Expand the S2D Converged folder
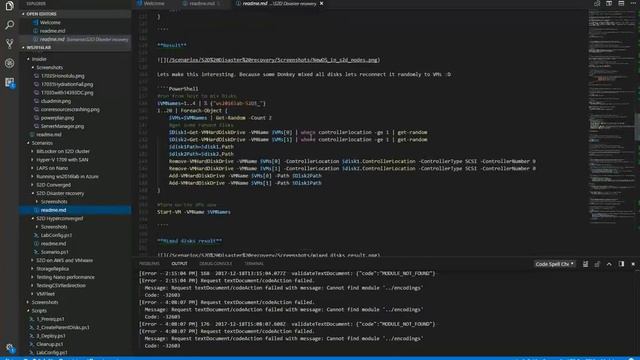The height and width of the screenshot is (360, 640). coord(53,185)
